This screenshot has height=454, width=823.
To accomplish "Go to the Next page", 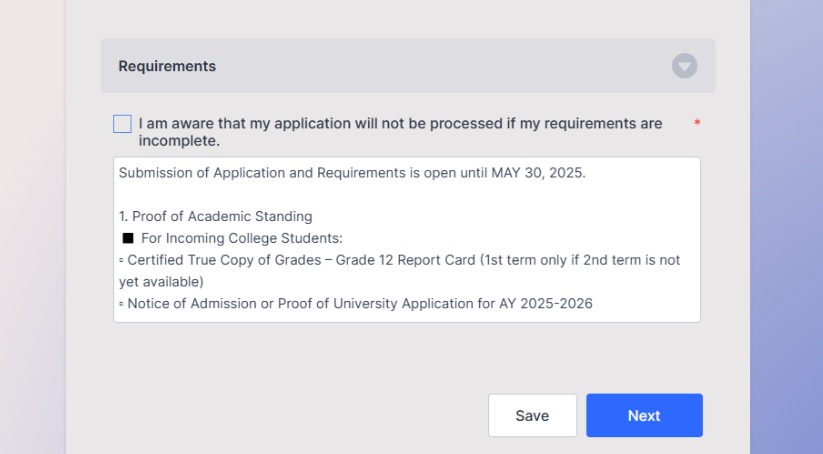I will [644, 415].
